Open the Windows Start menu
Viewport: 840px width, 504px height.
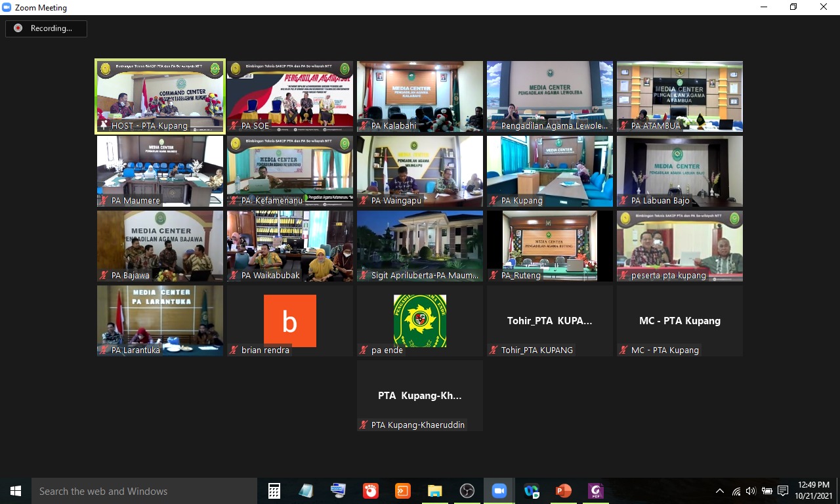pos(16,491)
